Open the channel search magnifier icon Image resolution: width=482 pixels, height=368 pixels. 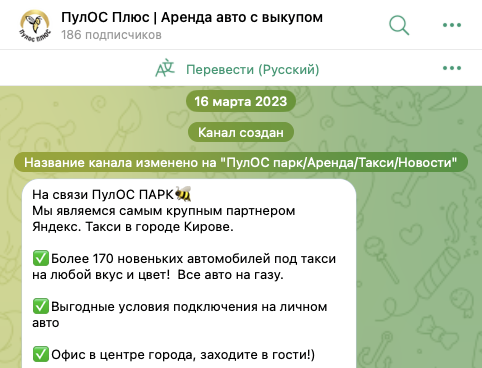(x=399, y=25)
